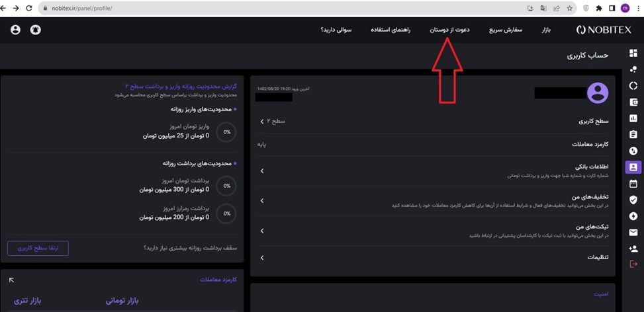The height and width of the screenshot is (312, 644).
Task: Select the clipboard orders icon in sidebar
Action: pos(633,134)
